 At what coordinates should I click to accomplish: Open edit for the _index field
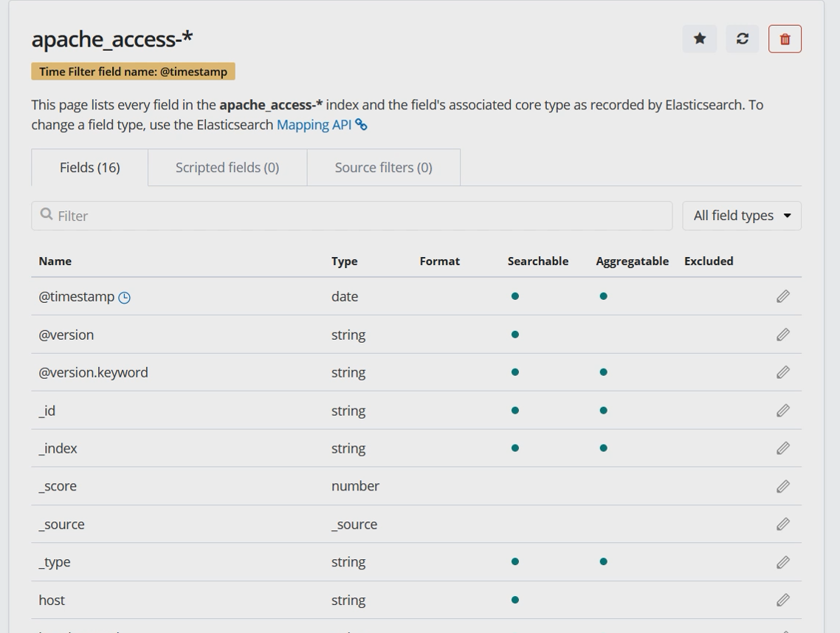tap(783, 448)
